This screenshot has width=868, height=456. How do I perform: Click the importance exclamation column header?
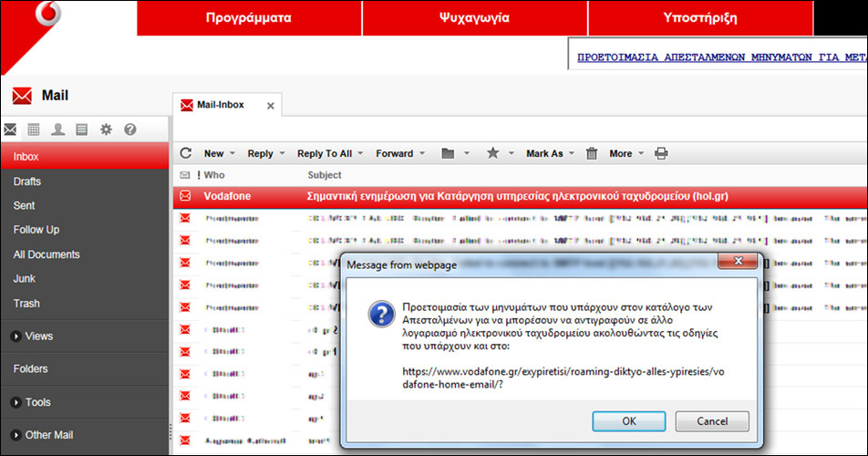199,175
